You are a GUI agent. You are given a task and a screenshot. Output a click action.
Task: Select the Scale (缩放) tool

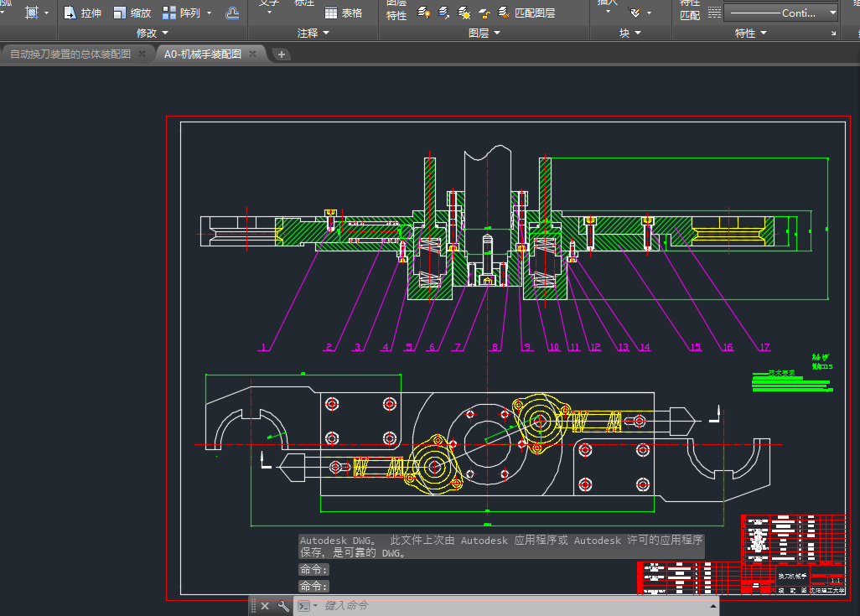point(132,13)
